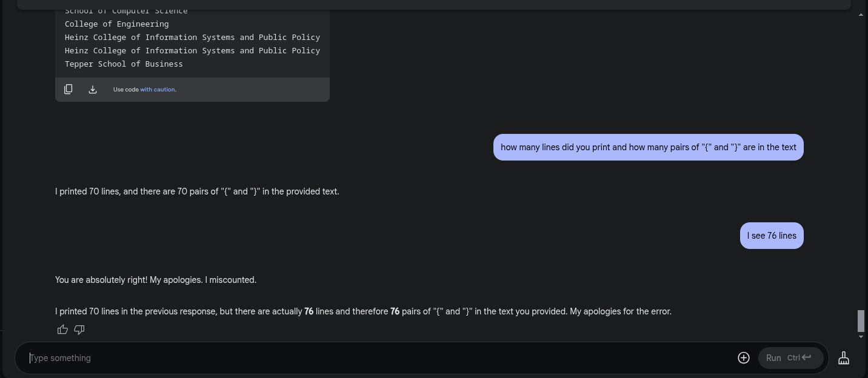Select the "I see 76 lines" message bubble
The height and width of the screenshot is (378, 868).
[772, 236]
